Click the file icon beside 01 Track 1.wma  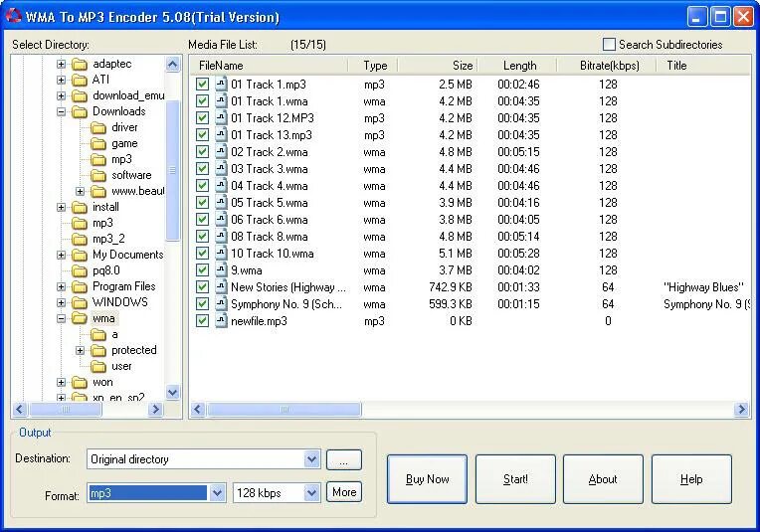pos(221,100)
